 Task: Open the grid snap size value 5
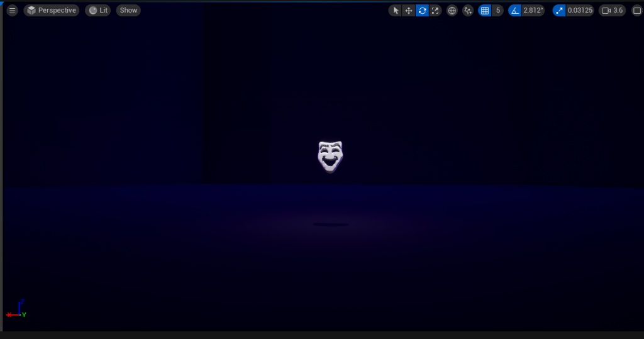coord(498,10)
